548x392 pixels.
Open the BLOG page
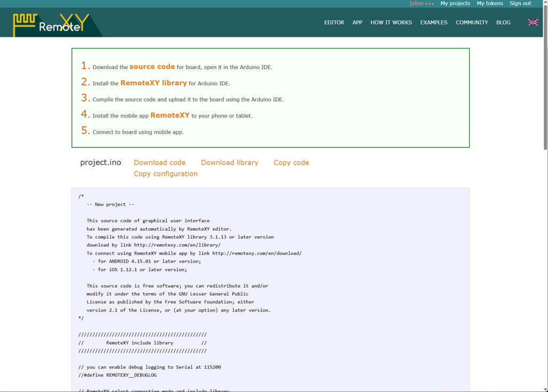coord(503,22)
